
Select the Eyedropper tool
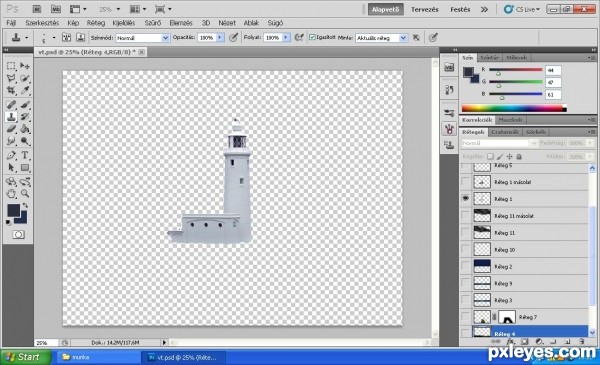tap(25, 90)
